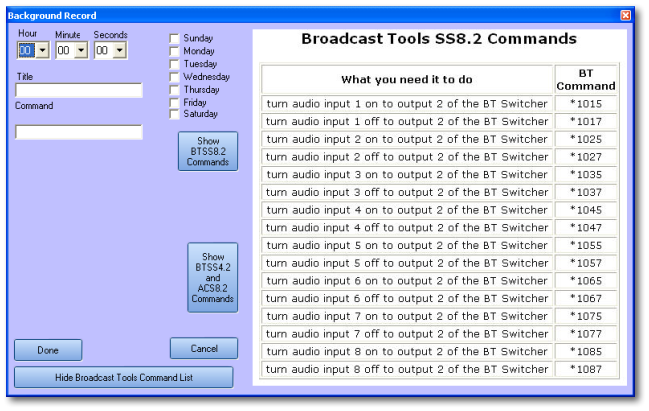The image size is (649, 411).
Task: Click the Show BTSS8.2 Commands button
Action: coord(208,151)
